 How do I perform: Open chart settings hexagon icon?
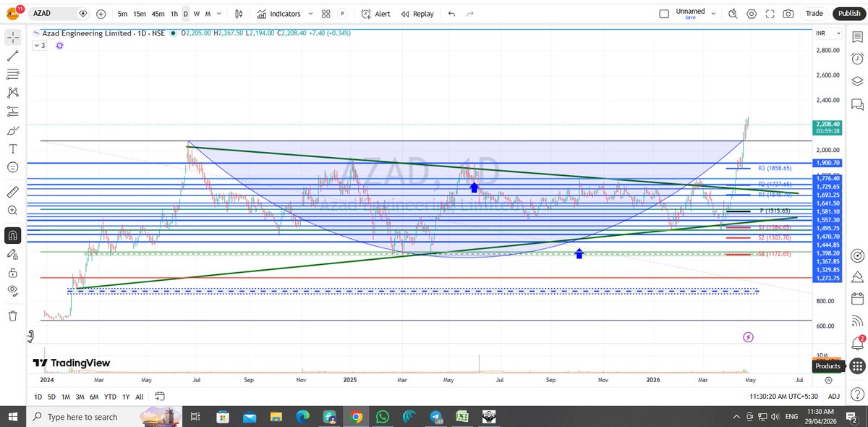(x=752, y=14)
